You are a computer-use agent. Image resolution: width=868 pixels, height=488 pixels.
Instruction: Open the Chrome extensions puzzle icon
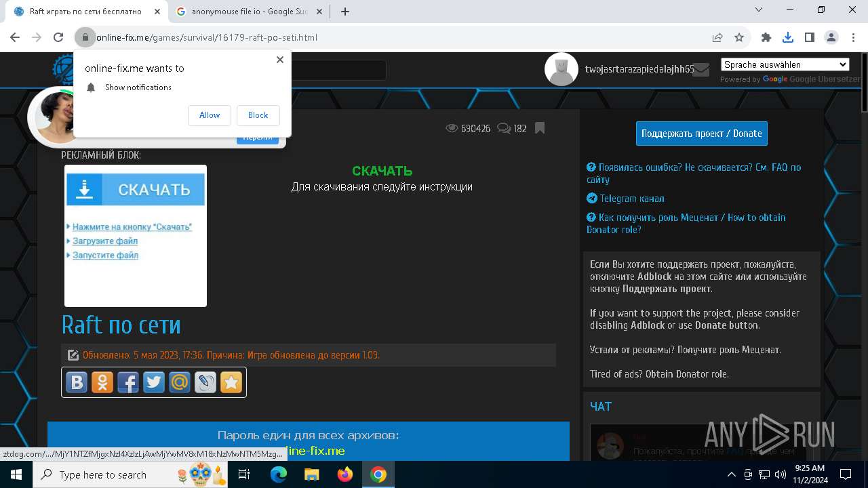[x=766, y=37]
